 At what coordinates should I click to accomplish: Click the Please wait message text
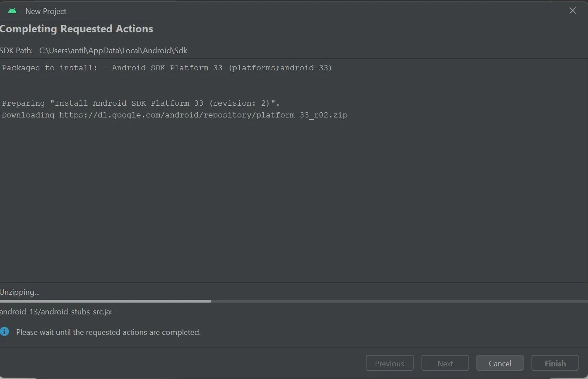pos(108,332)
